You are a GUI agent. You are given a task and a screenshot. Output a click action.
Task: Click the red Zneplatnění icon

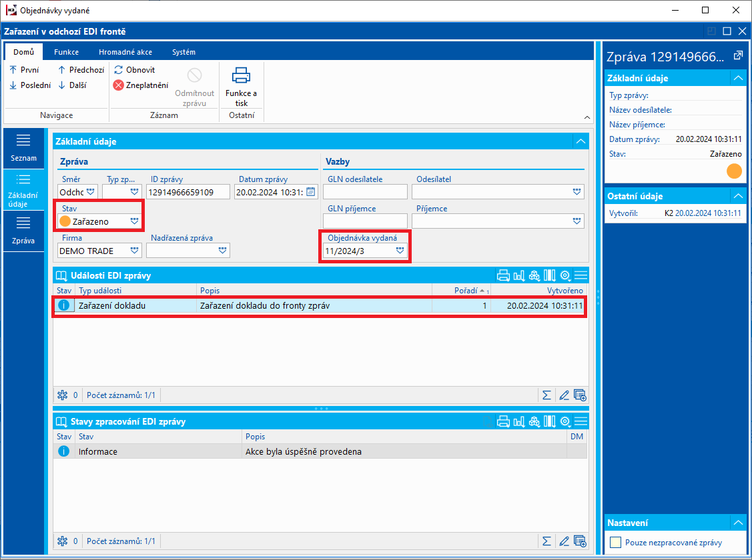click(x=119, y=85)
